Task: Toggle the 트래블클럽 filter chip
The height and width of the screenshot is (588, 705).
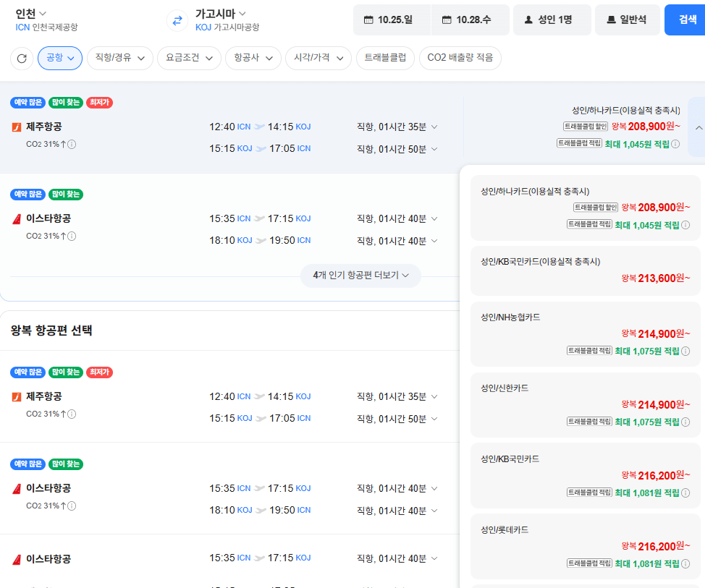Action: 385,58
